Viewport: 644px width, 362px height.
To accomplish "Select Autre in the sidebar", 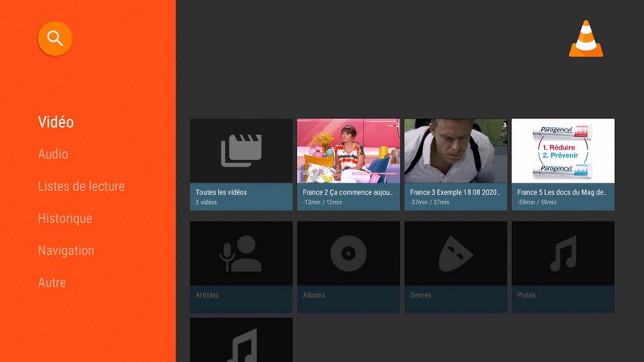I will point(52,283).
